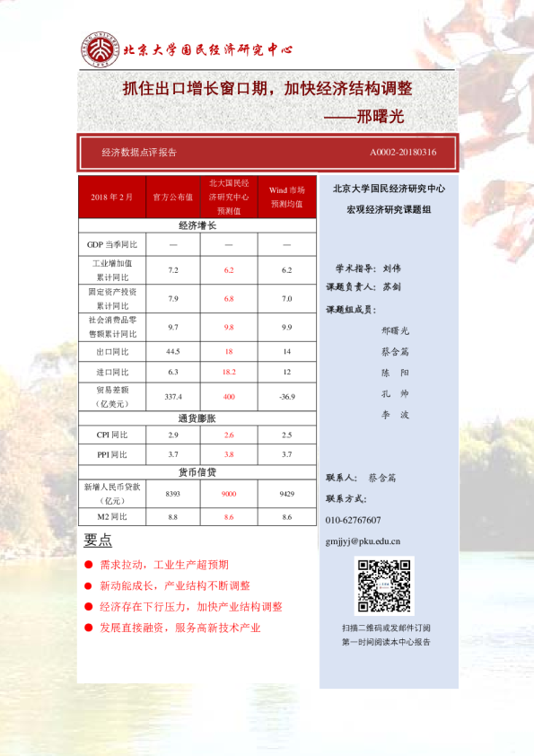The height and width of the screenshot is (756, 534).
Task: Select the new loans value 8393
Action: (x=172, y=494)
